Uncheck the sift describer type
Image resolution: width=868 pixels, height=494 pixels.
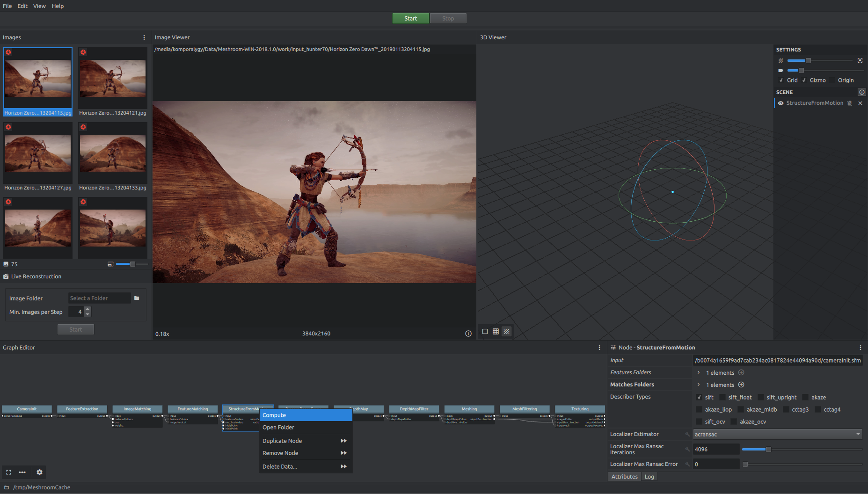click(699, 397)
